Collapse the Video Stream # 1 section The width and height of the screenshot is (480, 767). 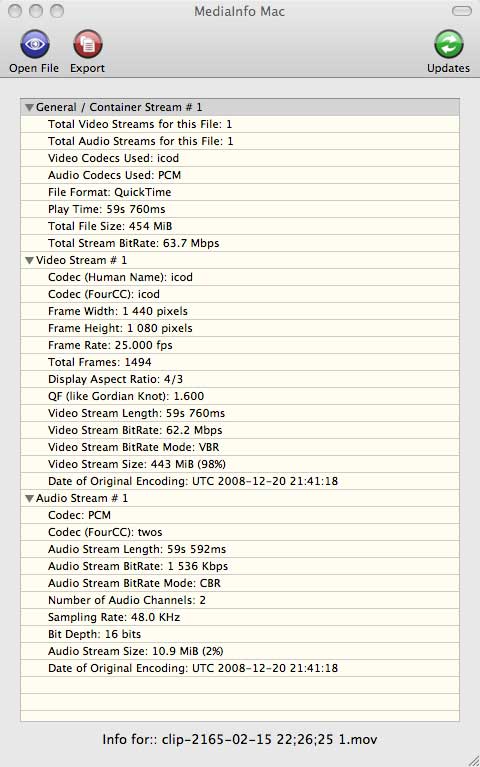(x=29, y=260)
